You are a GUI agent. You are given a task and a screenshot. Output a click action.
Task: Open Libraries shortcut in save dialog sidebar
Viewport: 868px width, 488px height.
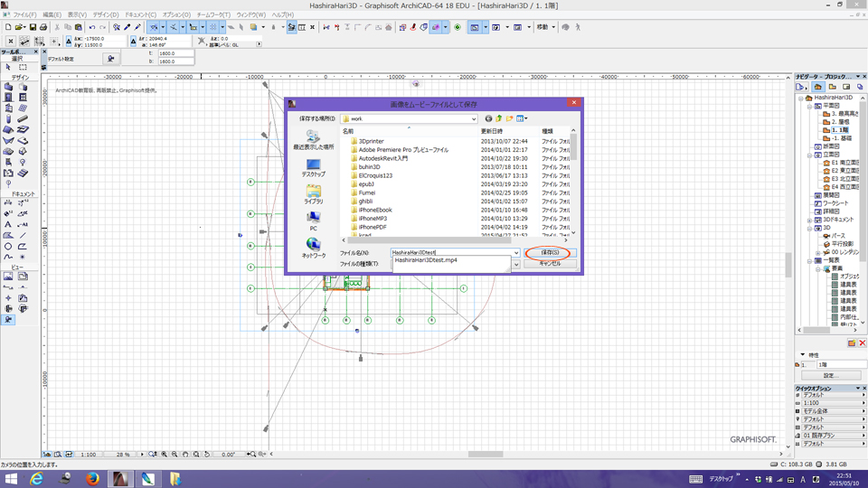pos(314,194)
